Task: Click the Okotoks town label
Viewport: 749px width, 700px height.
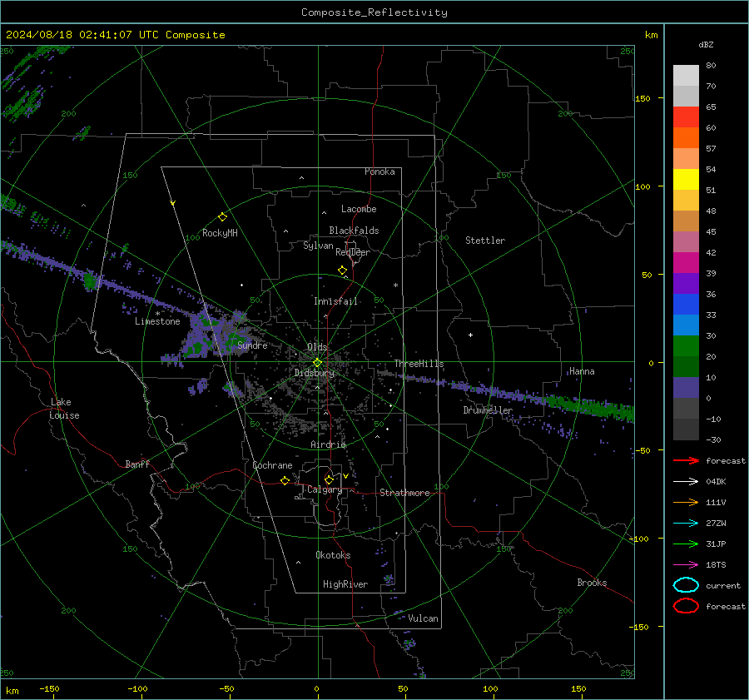Action: [x=333, y=555]
